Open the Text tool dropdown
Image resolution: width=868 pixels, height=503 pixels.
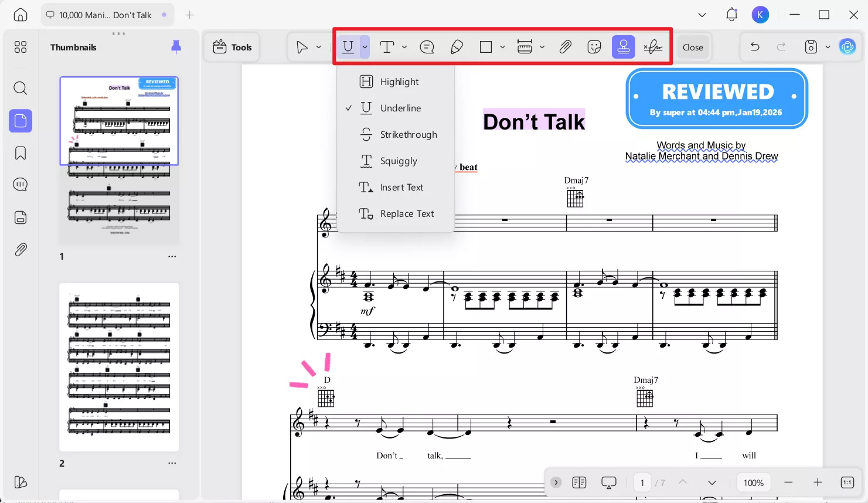coord(404,47)
